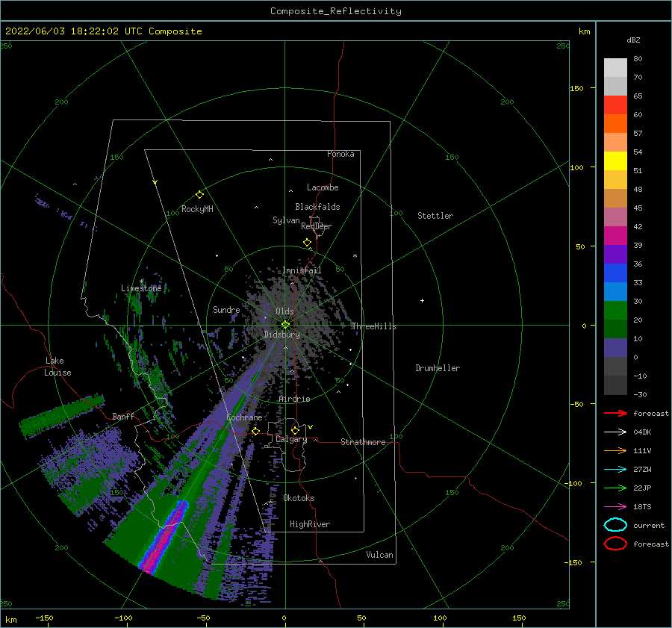This screenshot has width=672, height=628.
Task: Click the Blackfalds label
Action: pos(317,207)
